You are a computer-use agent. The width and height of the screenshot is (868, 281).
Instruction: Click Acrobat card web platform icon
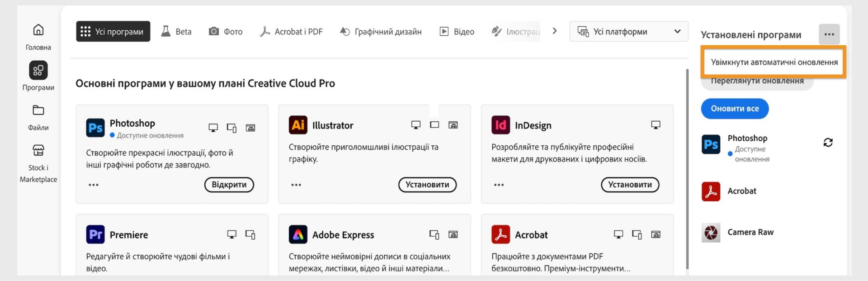coord(656,234)
